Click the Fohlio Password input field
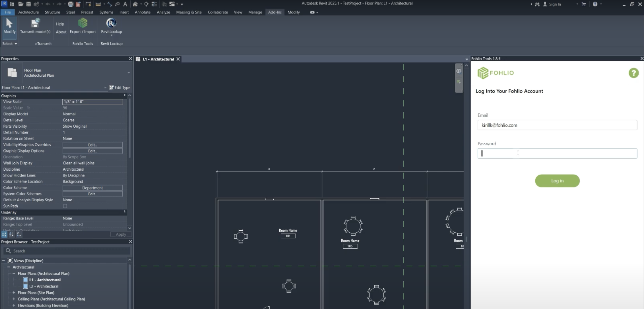 pos(557,153)
